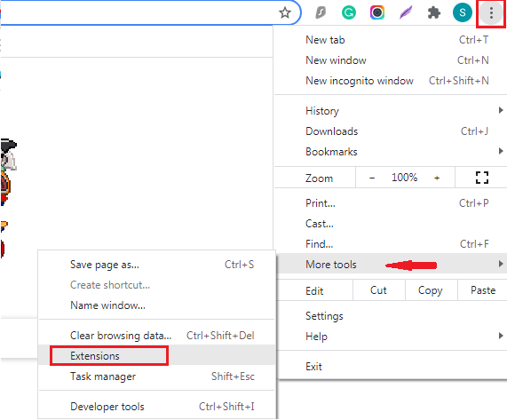The width and height of the screenshot is (507, 420).
Task: Expand the History submenu
Action: coord(391,111)
